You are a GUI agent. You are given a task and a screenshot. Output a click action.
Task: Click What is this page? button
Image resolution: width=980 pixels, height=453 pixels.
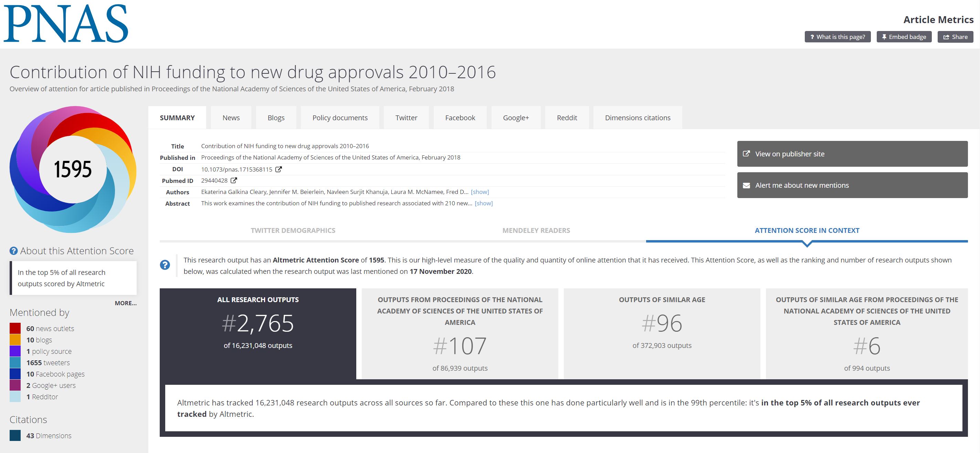tap(837, 37)
